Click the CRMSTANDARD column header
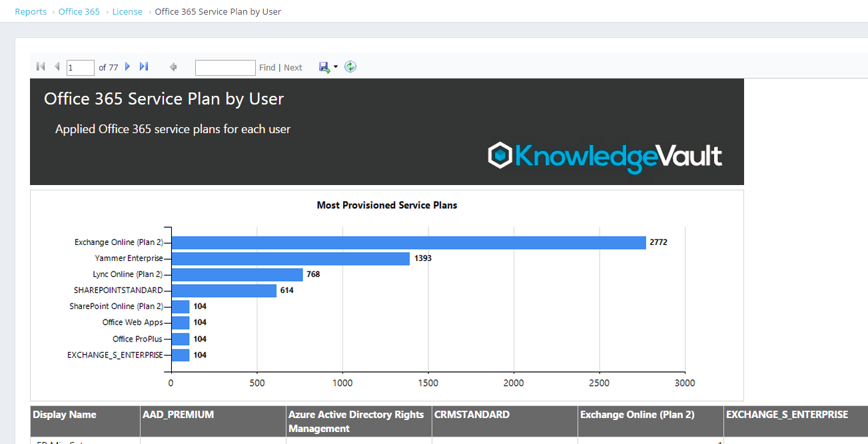The width and height of the screenshot is (868, 444). 505,421
